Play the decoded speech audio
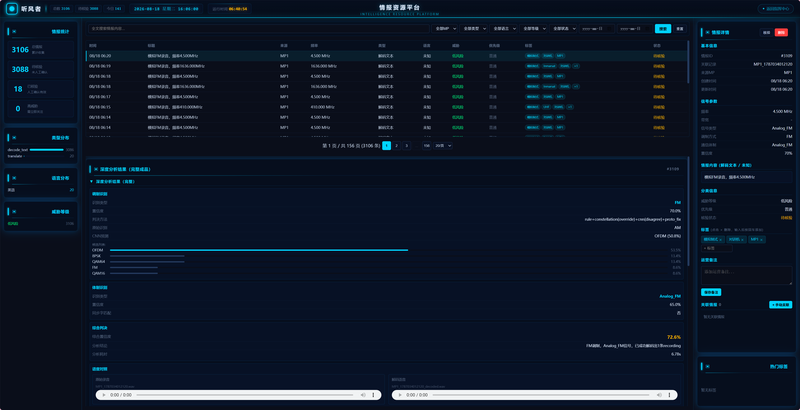 coord(400,395)
